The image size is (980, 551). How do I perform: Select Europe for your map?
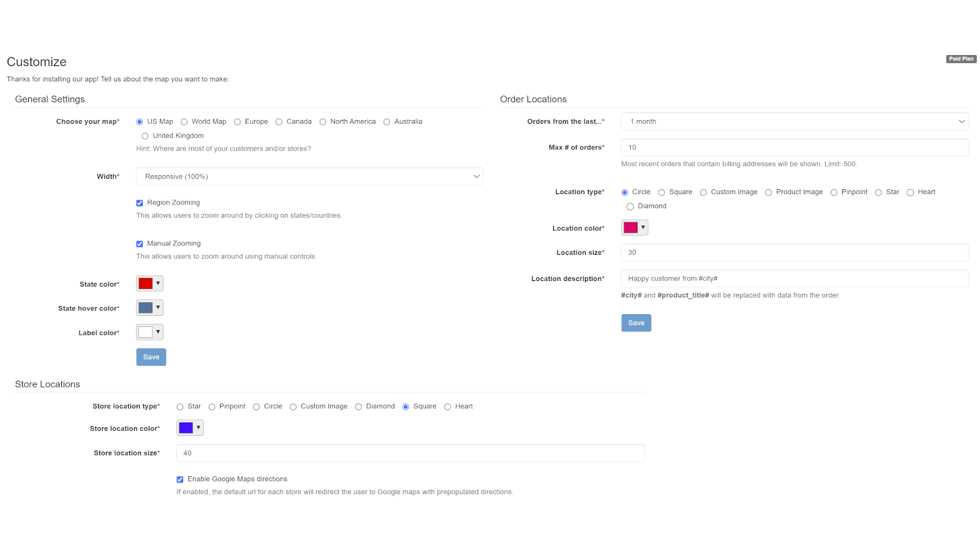click(238, 121)
